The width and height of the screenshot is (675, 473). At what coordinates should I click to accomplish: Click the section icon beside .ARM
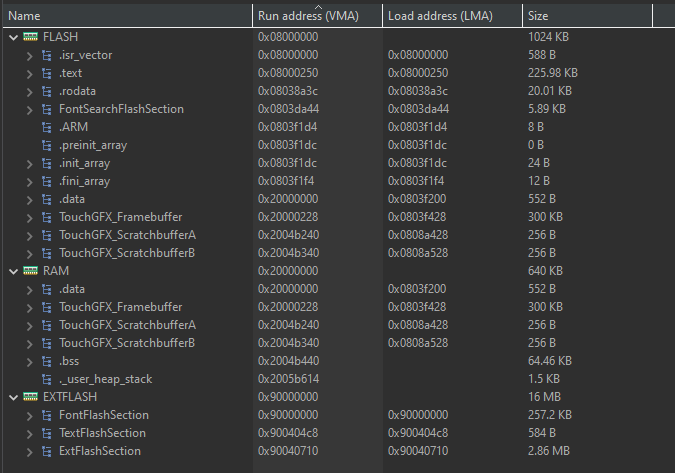tap(47, 127)
